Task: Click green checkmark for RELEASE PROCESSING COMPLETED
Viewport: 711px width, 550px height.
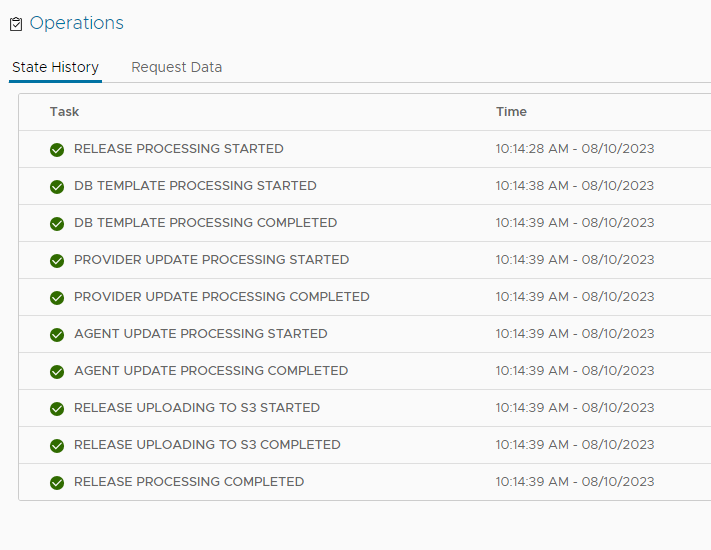Action: point(57,482)
